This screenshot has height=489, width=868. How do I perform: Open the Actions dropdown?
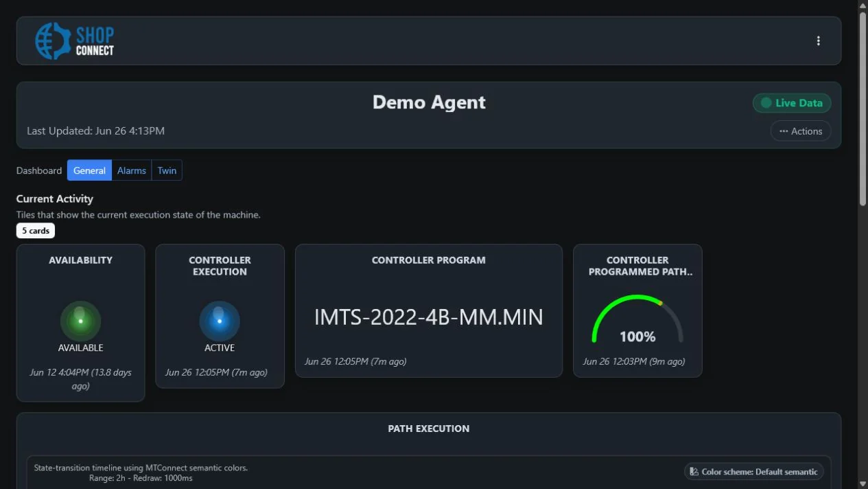801,131
